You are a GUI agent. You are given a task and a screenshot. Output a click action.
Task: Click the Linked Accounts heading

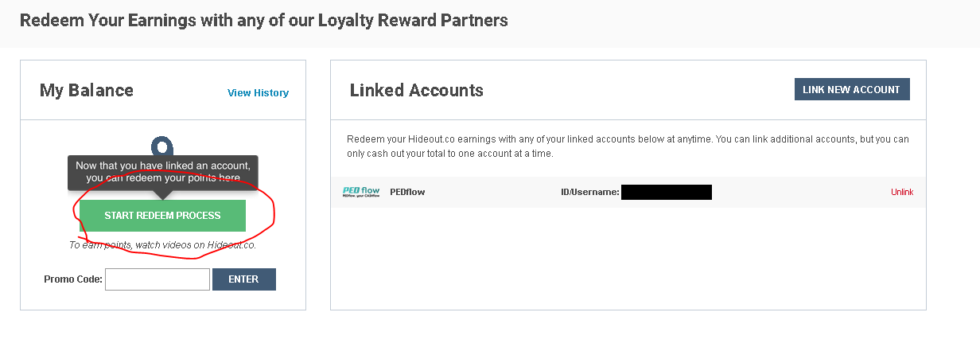coord(416,91)
